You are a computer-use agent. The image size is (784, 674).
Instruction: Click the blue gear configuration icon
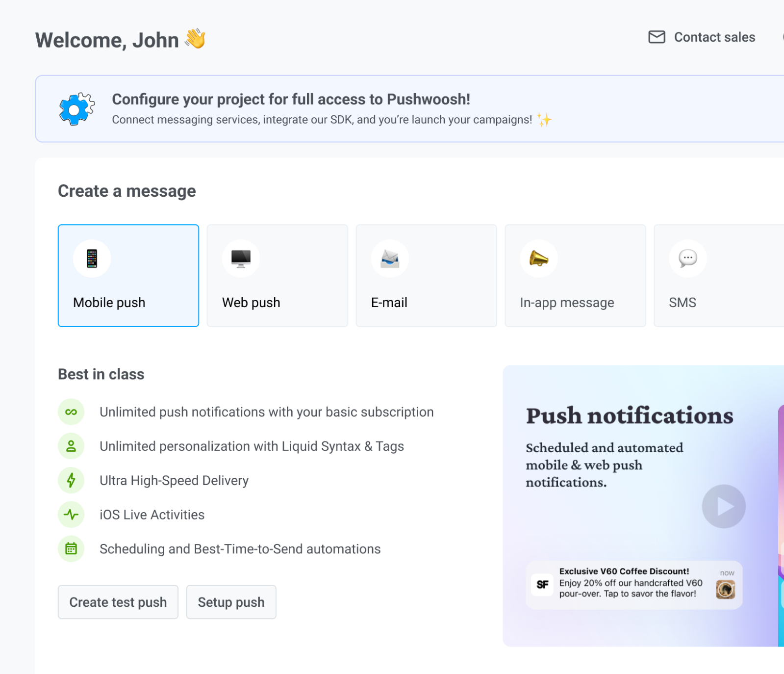click(77, 109)
